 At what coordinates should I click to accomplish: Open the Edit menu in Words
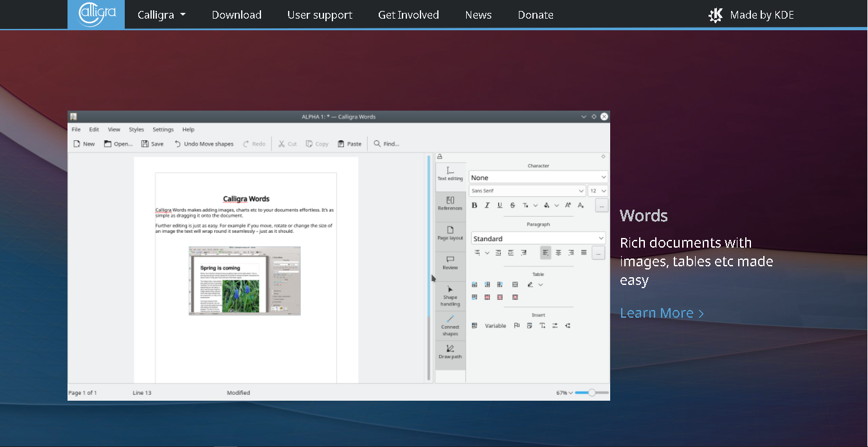pos(94,129)
